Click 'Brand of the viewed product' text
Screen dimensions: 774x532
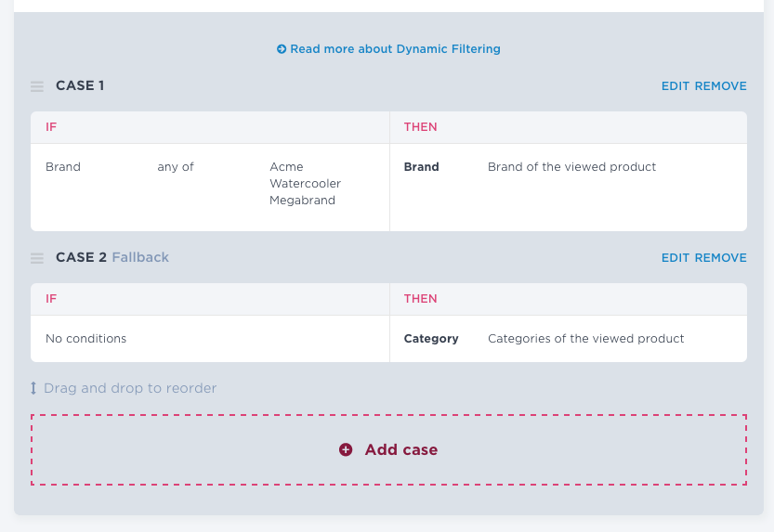click(571, 166)
